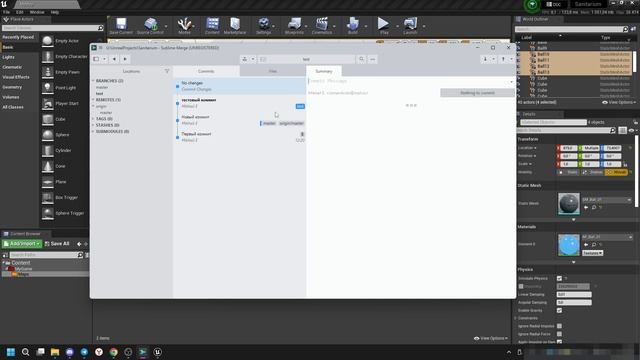Open Settings in Unreal toolbar
The height and width of the screenshot is (360, 640).
pyautogui.click(x=264, y=26)
